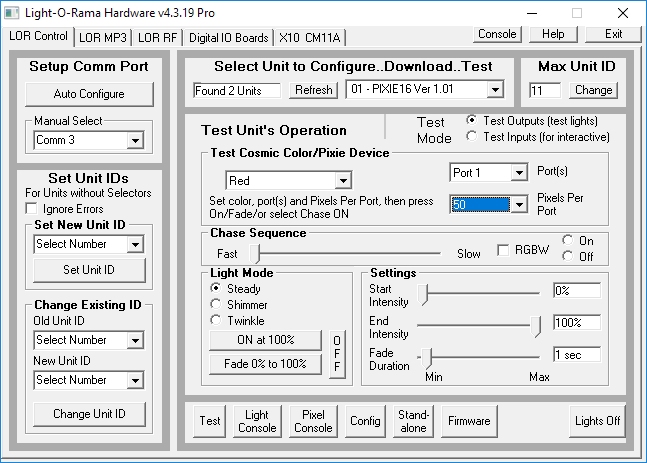This screenshot has height=463, width=647.
Task: Open the Pixel Console
Action: tap(313, 421)
